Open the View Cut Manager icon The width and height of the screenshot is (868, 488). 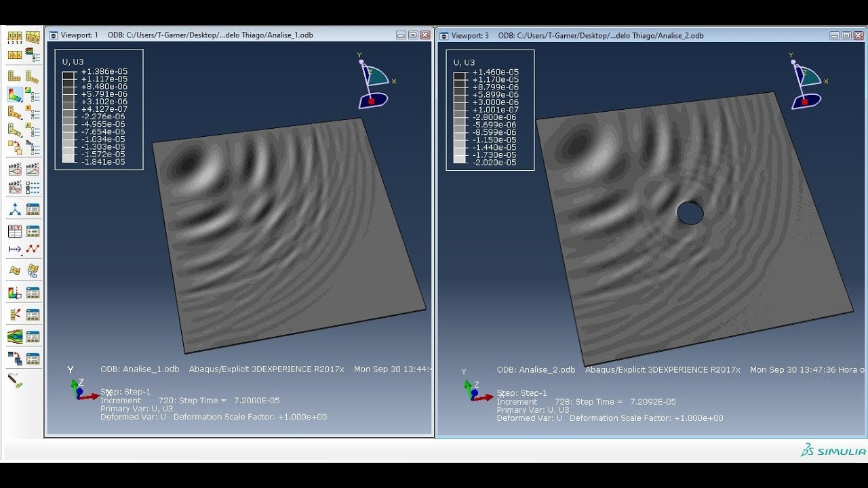(32, 293)
